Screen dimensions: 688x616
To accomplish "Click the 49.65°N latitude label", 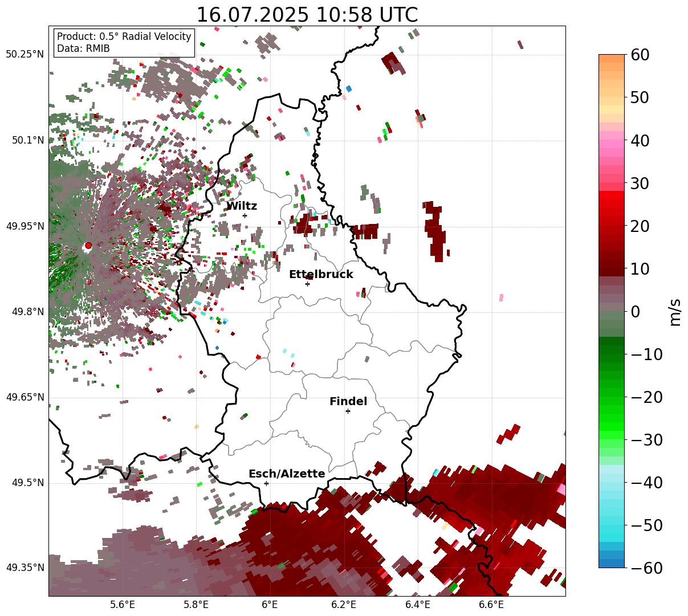I will [25, 397].
